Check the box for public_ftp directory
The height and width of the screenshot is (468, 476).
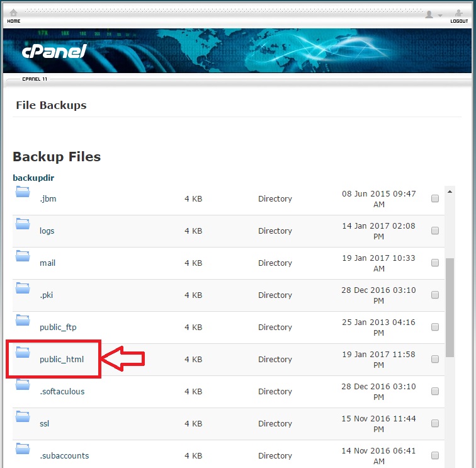[435, 327]
